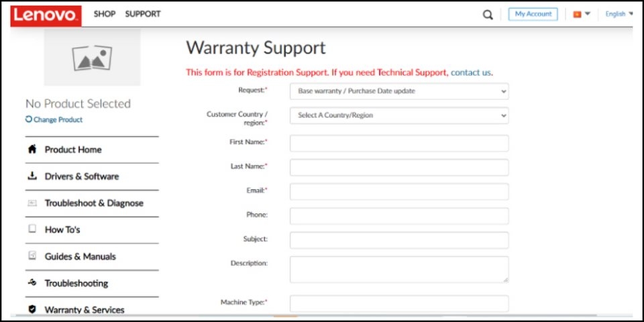The height and width of the screenshot is (322, 644).
Task: Click the Change Product link
Action: pos(58,119)
